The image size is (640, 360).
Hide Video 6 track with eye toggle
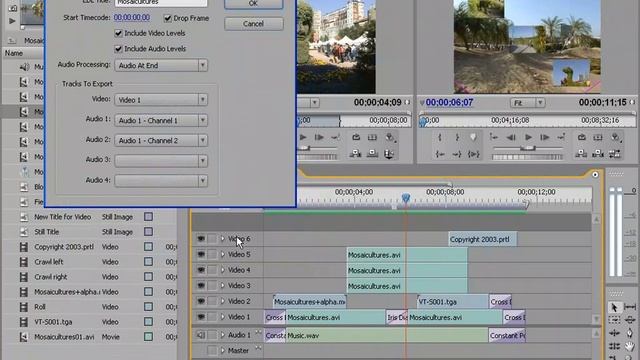[201, 239]
